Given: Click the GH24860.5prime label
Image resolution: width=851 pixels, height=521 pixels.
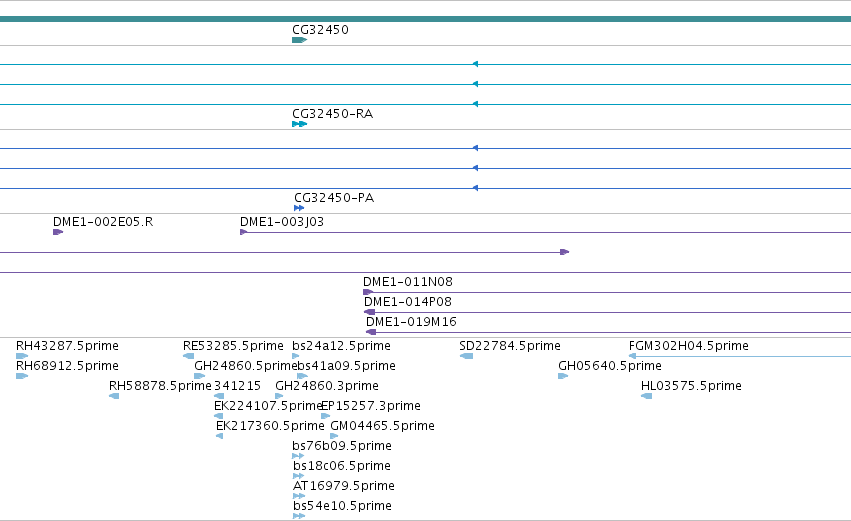Looking at the screenshot, I should (246, 366).
